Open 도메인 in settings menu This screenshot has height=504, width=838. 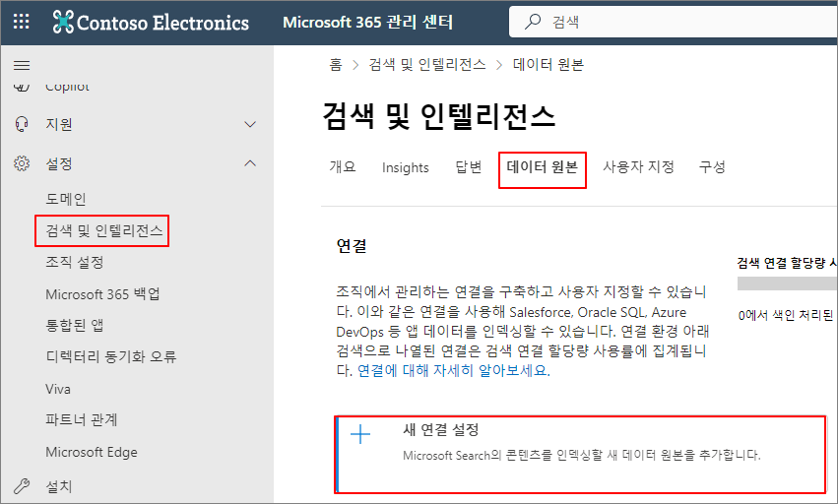click(66, 200)
